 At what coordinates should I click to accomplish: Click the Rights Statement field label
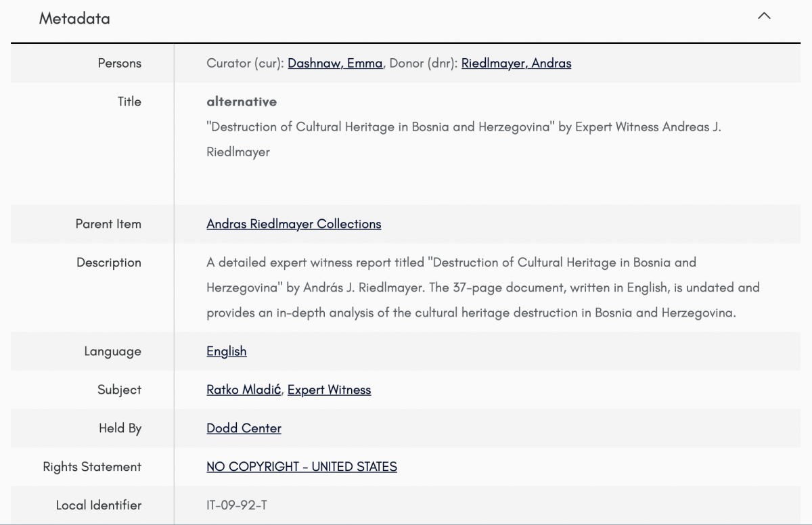pos(92,467)
